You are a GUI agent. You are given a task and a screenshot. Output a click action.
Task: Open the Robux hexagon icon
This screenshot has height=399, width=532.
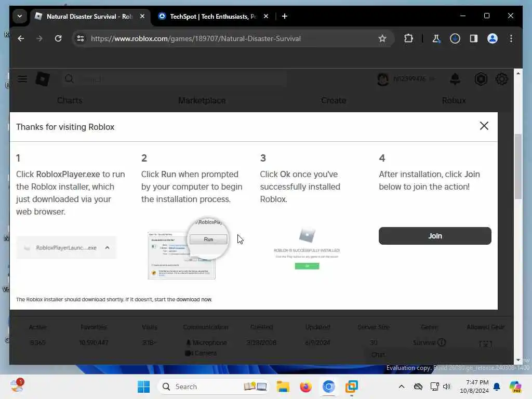tap(481, 79)
